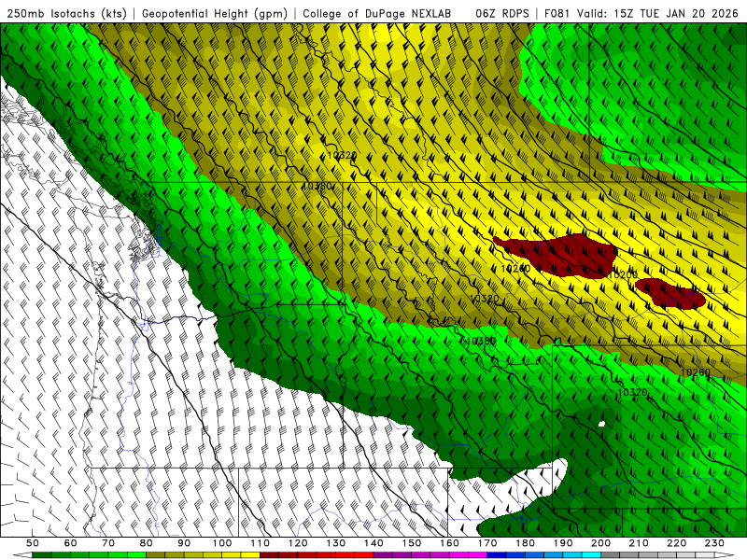Click the small white dot in green area
Viewport: 747px width, 560px height.
pyautogui.click(x=601, y=424)
